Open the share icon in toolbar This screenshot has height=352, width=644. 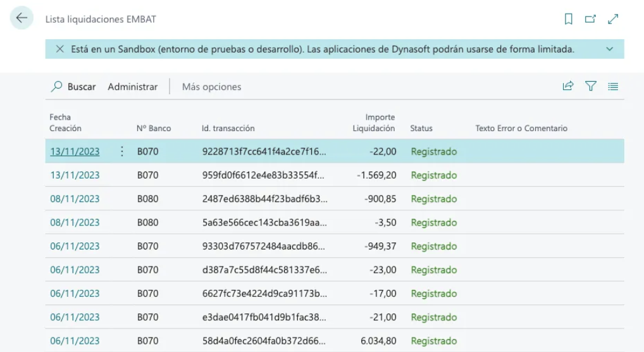(x=568, y=86)
